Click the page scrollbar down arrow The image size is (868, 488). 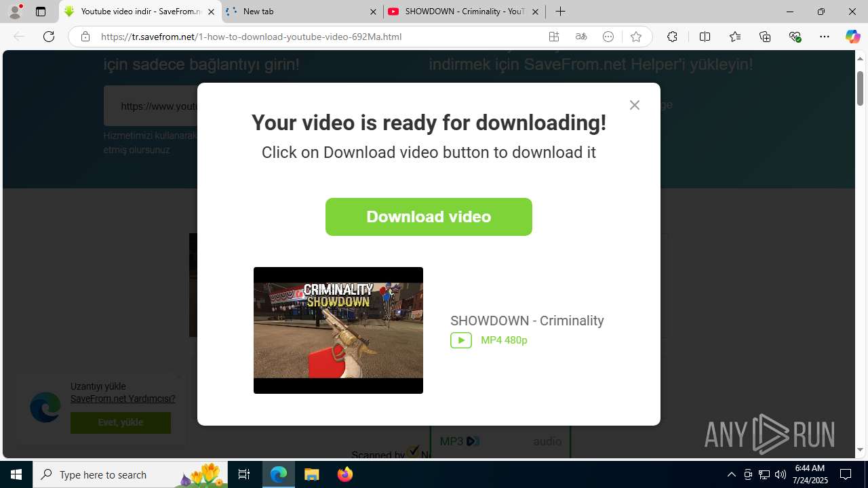pyautogui.click(x=861, y=450)
